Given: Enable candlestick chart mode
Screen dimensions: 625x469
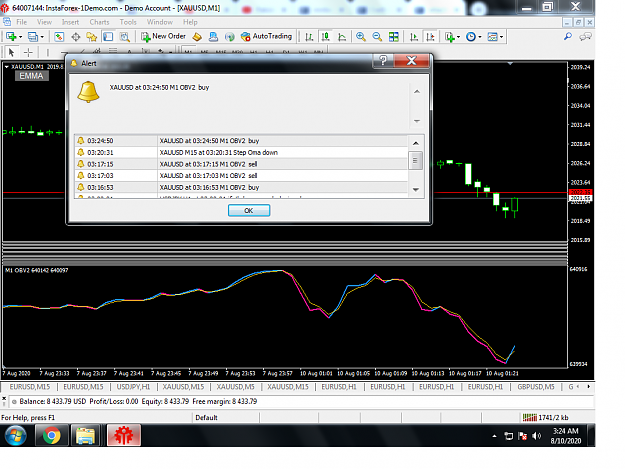Looking at the screenshot, I should coord(326,37).
